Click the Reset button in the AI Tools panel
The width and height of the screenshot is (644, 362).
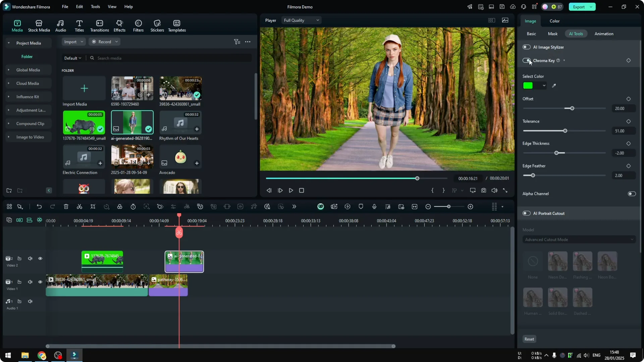pyautogui.click(x=529, y=339)
